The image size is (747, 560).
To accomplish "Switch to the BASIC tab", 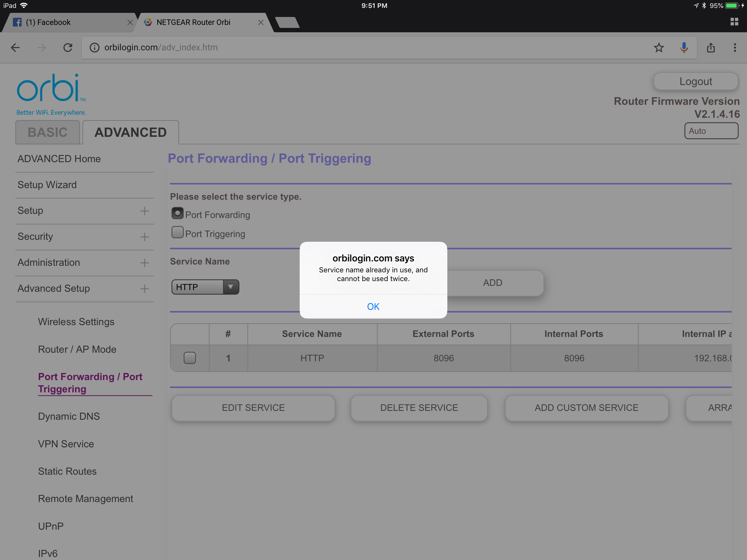I will coord(48,132).
